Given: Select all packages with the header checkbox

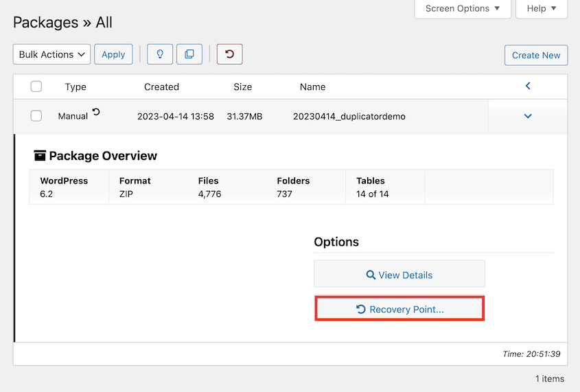Looking at the screenshot, I should (36, 87).
